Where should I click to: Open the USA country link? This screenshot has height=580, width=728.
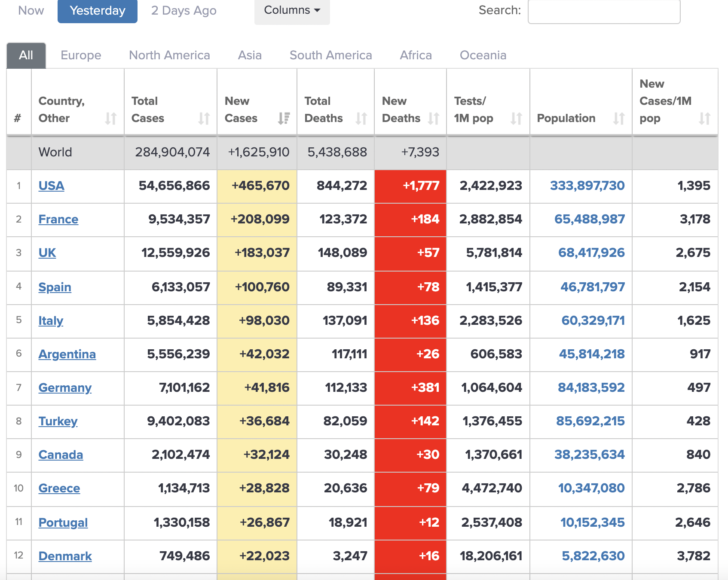coord(52,186)
